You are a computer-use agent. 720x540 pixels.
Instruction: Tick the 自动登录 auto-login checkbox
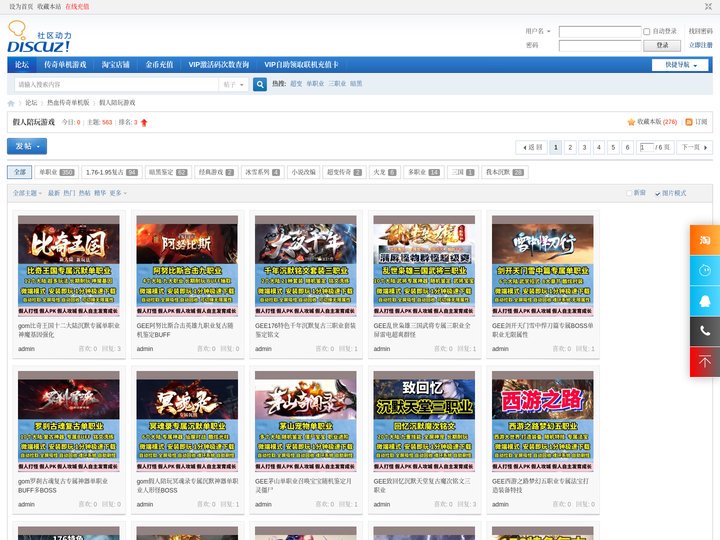[647, 32]
